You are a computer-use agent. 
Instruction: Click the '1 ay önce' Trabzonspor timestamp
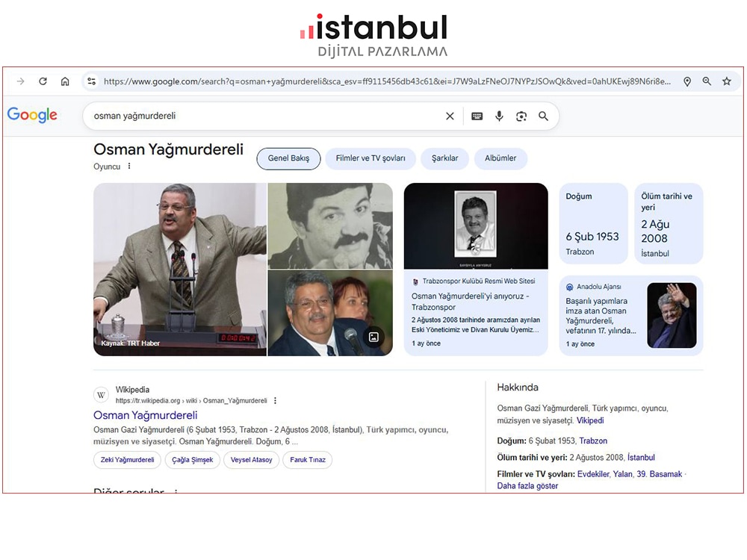[426, 343]
